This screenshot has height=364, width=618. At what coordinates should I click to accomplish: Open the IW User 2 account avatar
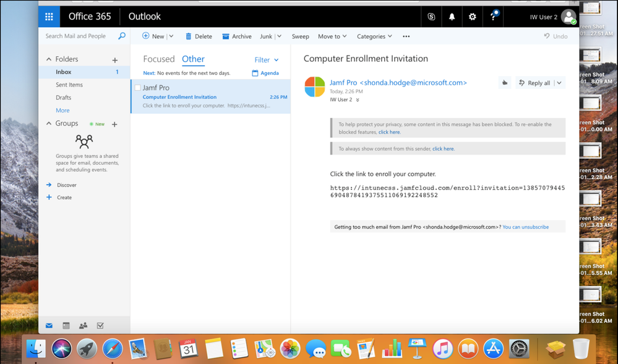click(569, 17)
